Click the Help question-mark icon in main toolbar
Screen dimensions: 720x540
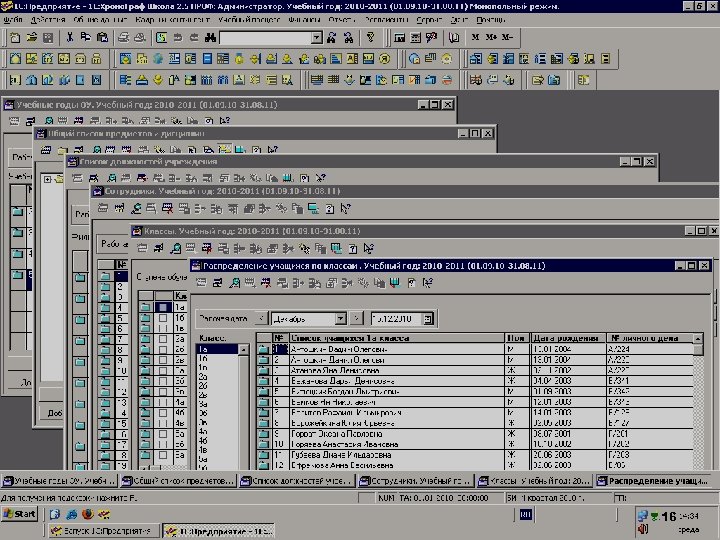370,38
